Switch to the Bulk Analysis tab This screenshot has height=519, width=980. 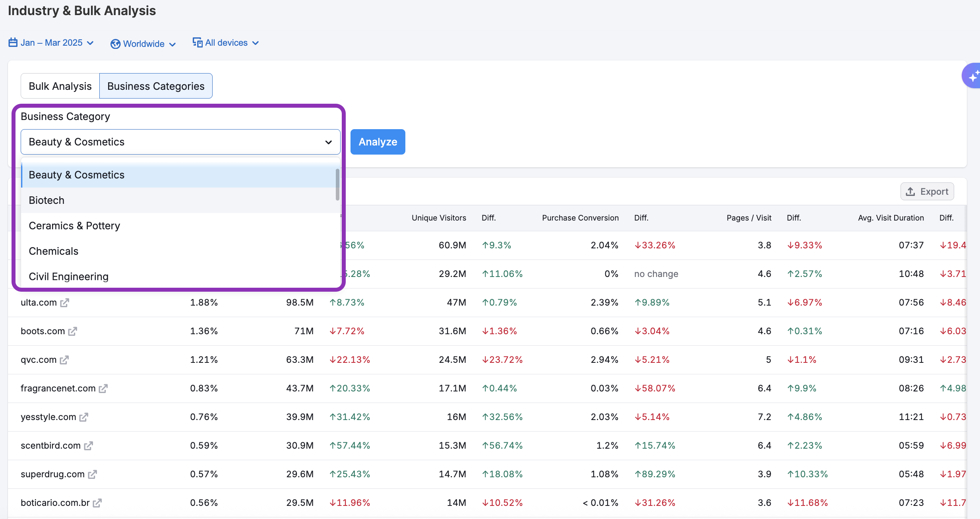coord(60,85)
